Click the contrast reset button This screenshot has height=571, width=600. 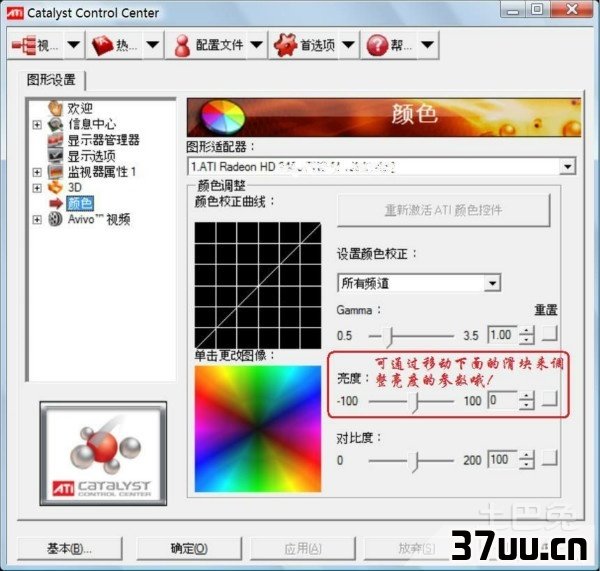549,458
